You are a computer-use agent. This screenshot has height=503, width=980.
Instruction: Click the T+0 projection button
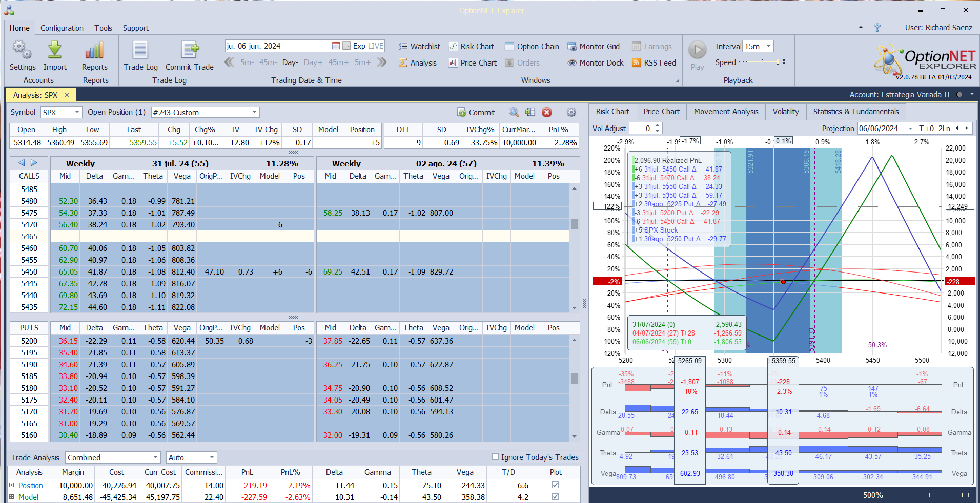926,129
